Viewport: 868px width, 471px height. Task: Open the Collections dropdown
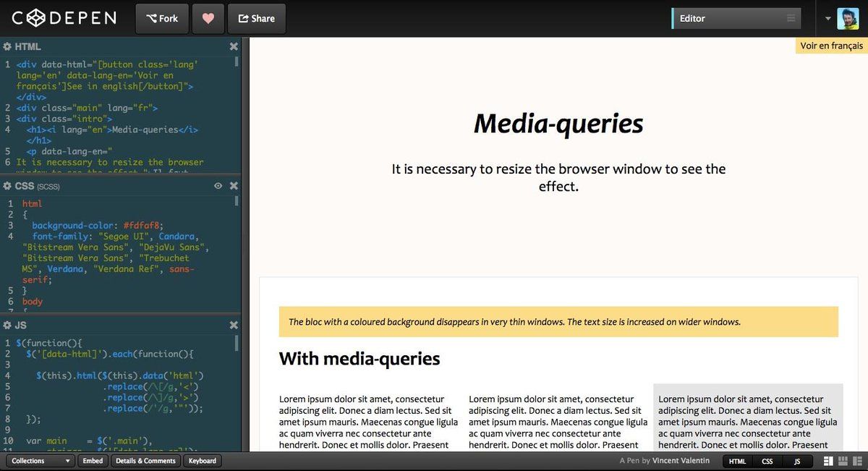point(41,461)
